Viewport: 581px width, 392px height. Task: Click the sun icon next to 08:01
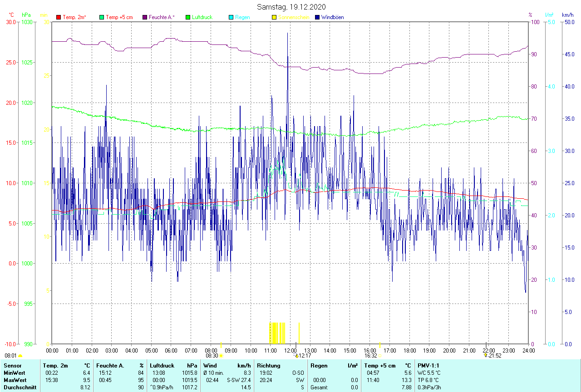[20, 356]
